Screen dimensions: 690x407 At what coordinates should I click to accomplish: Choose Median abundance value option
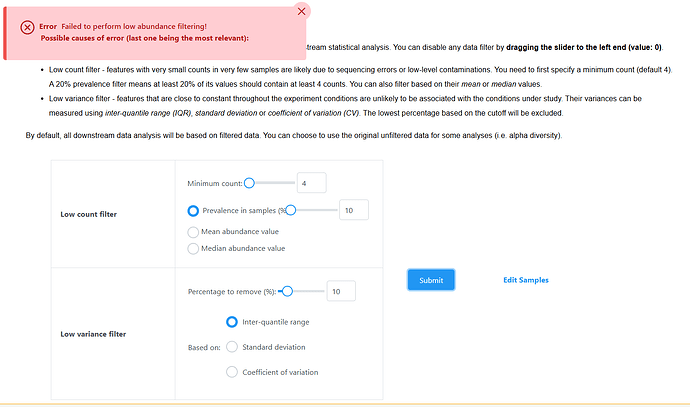(193, 248)
